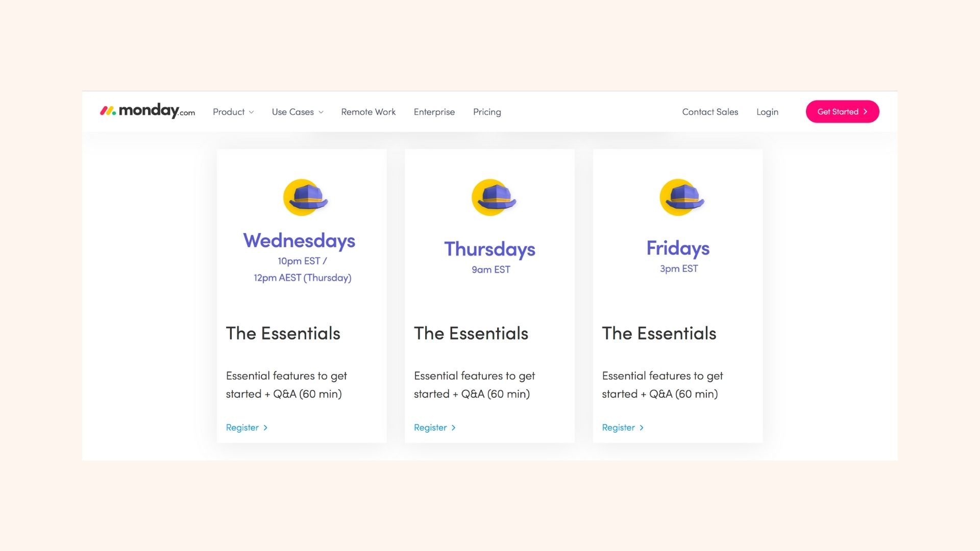
Task: Open the Login link
Action: pos(767,112)
